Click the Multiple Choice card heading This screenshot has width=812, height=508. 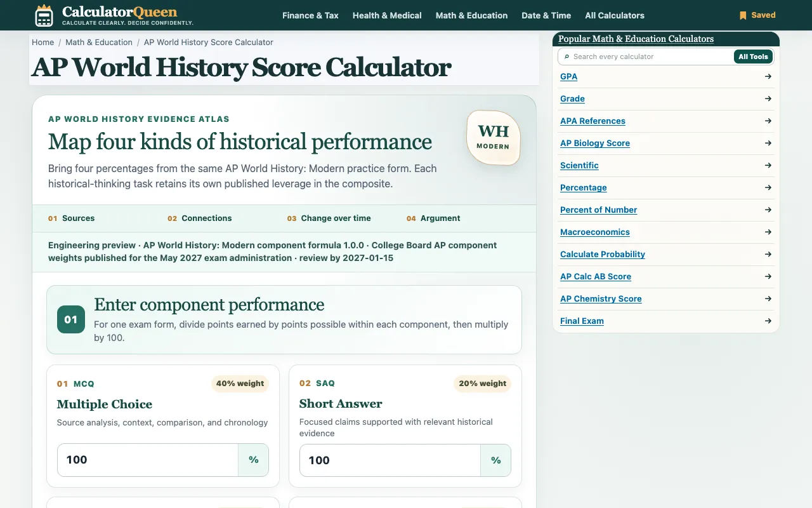105,404
